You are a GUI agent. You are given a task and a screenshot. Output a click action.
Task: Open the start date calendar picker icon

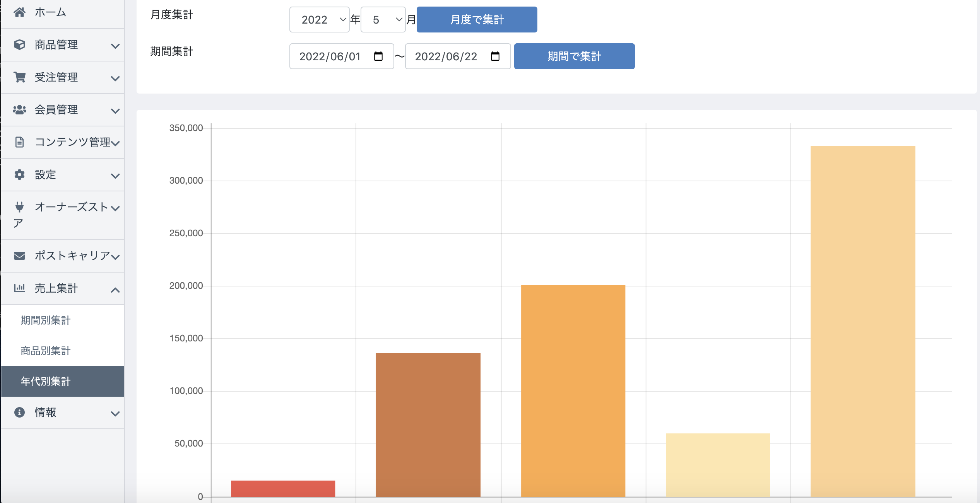pyautogui.click(x=378, y=56)
